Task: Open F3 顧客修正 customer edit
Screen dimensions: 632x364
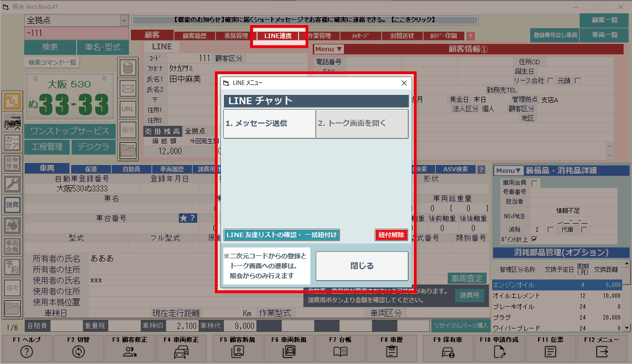Action: click(x=129, y=347)
